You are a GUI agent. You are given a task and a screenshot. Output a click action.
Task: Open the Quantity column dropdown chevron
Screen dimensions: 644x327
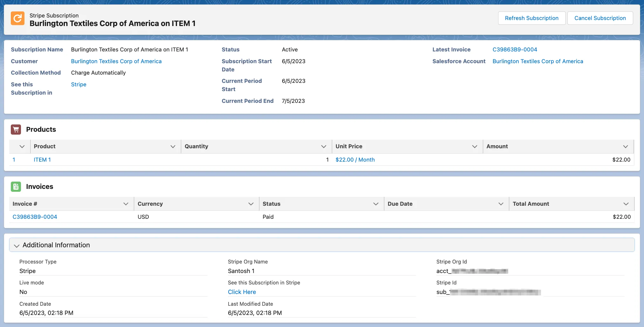pyautogui.click(x=324, y=146)
